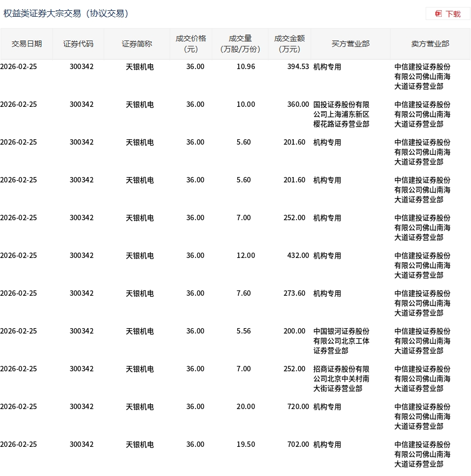Click 机构专用 in the 432.00 row
The height and width of the screenshot is (476, 471).
pyautogui.click(x=327, y=256)
